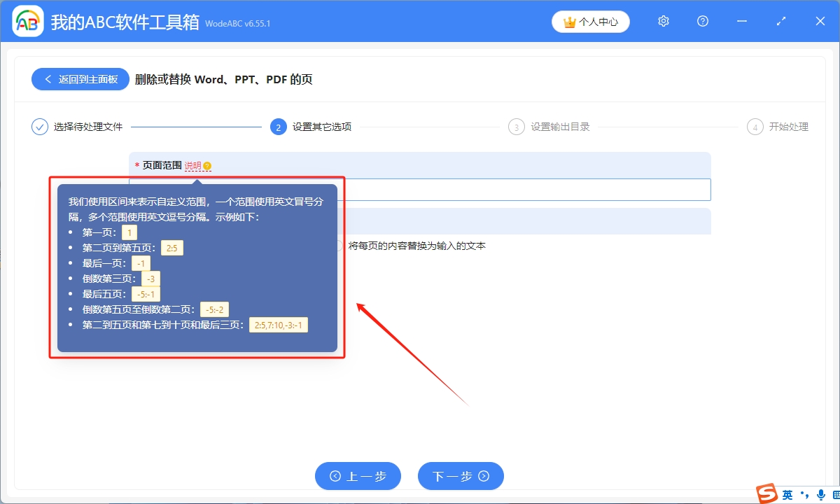Click the 下一步 button

pos(461,476)
